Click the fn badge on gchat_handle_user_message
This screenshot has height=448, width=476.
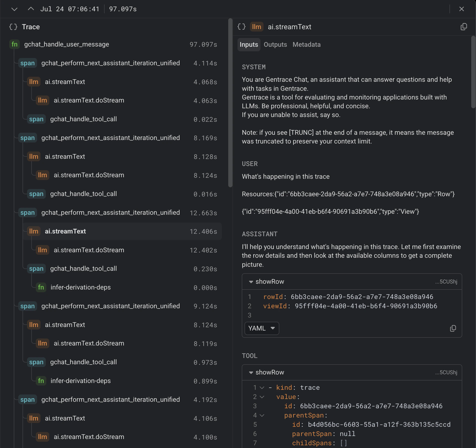click(x=15, y=44)
